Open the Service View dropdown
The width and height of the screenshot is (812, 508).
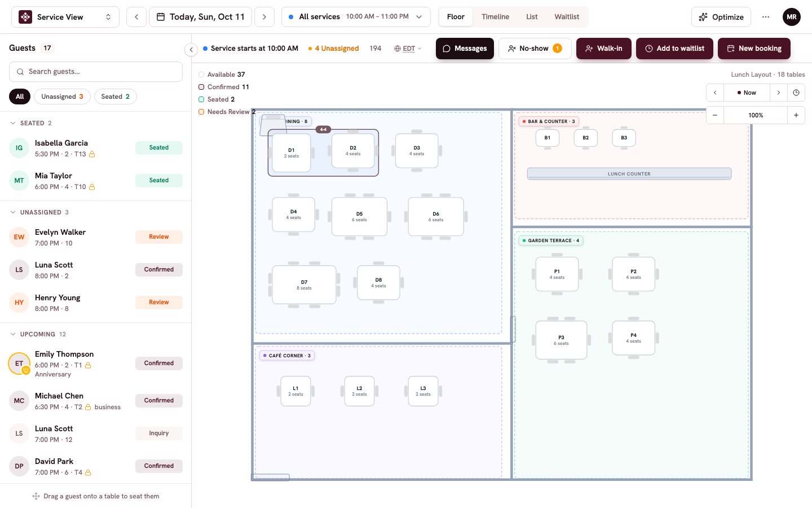click(65, 17)
